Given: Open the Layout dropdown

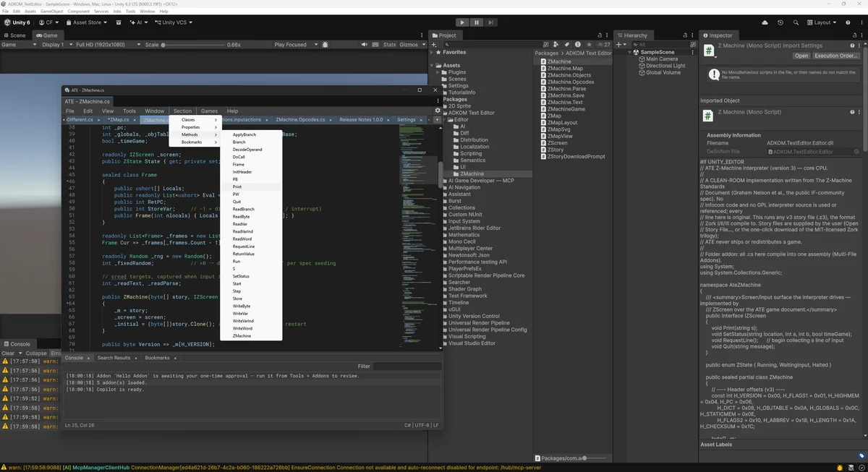Looking at the screenshot, I should (x=823, y=22).
